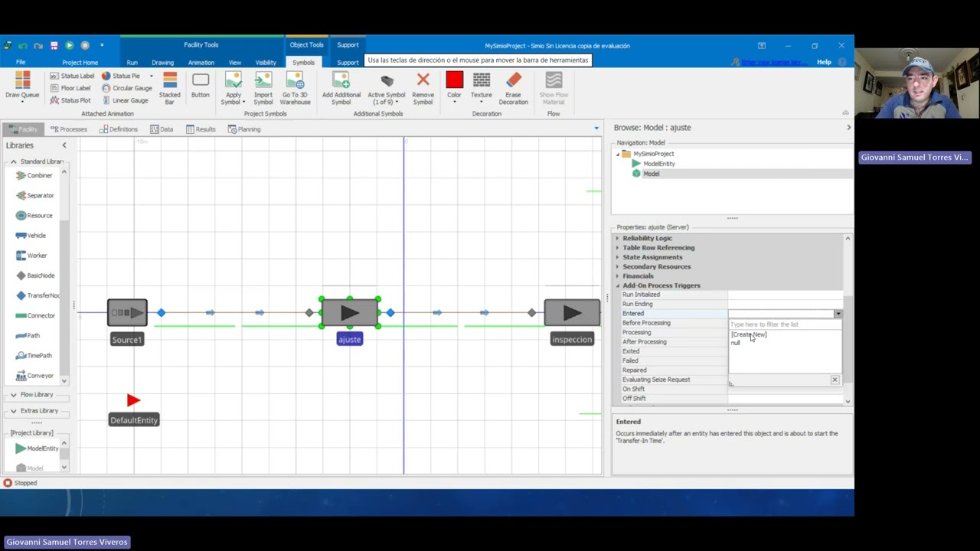980x551 pixels.
Task: Switch to Planning view tab
Action: (244, 129)
